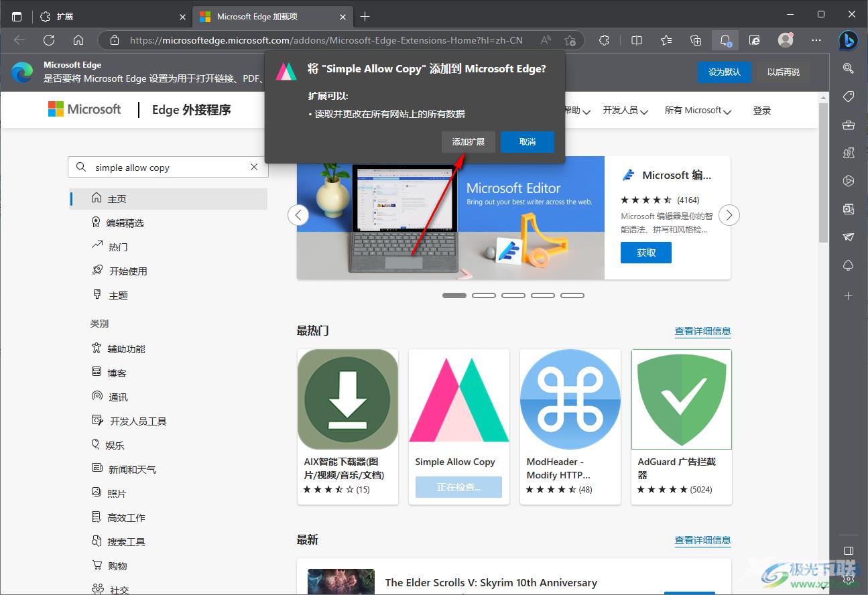Click sidebar add plus icon
The height and width of the screenshot is (595, 868).
pos(848,295)
